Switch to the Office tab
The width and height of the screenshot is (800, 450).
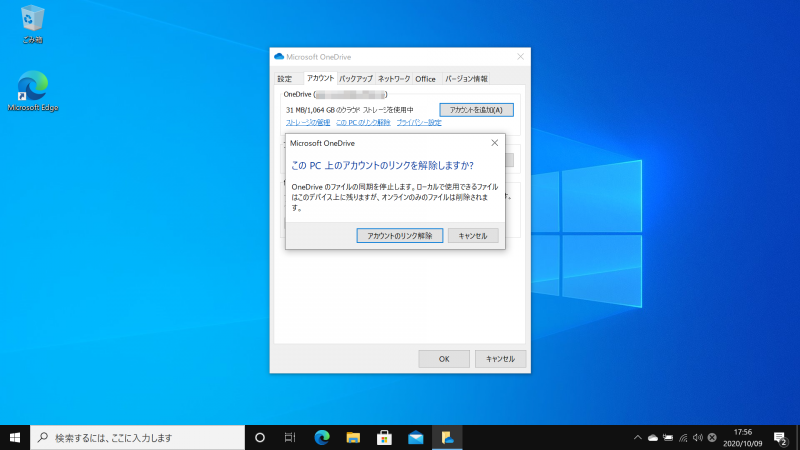(x=425, y=79)
